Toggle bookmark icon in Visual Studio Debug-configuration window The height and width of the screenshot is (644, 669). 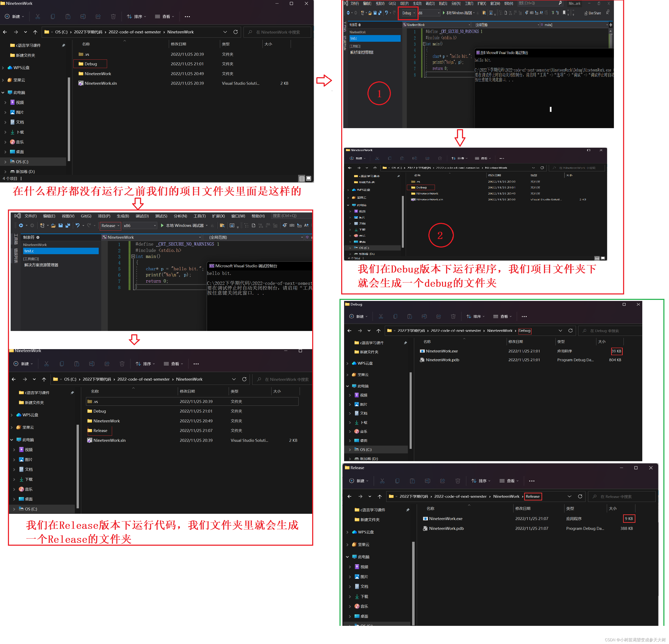point(564,13)
